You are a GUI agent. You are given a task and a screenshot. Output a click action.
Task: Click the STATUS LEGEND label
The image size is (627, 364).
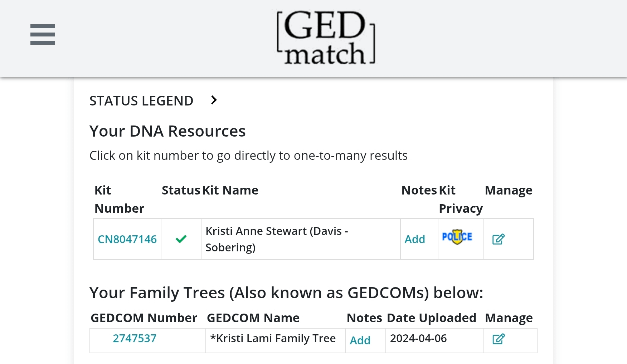click(141, 101)
